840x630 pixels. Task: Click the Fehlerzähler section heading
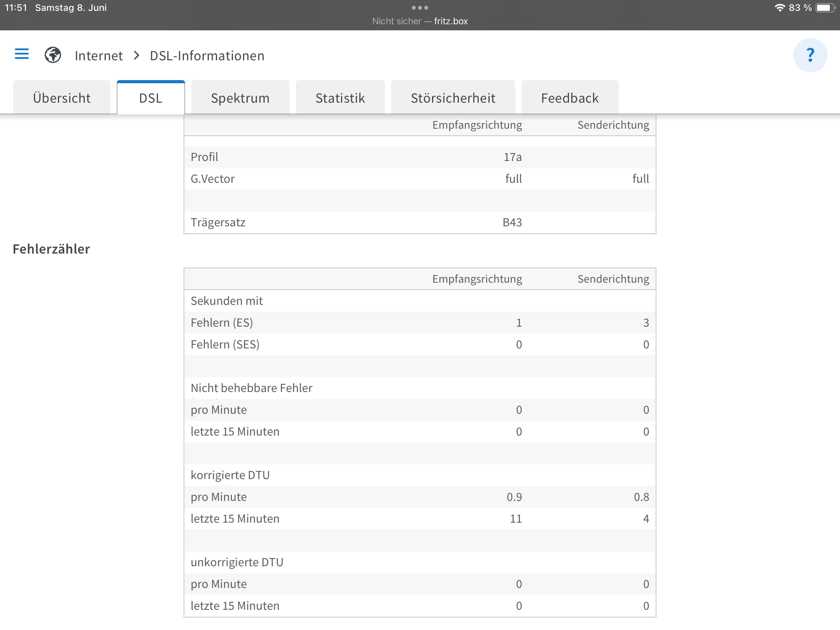coord(51,249)
